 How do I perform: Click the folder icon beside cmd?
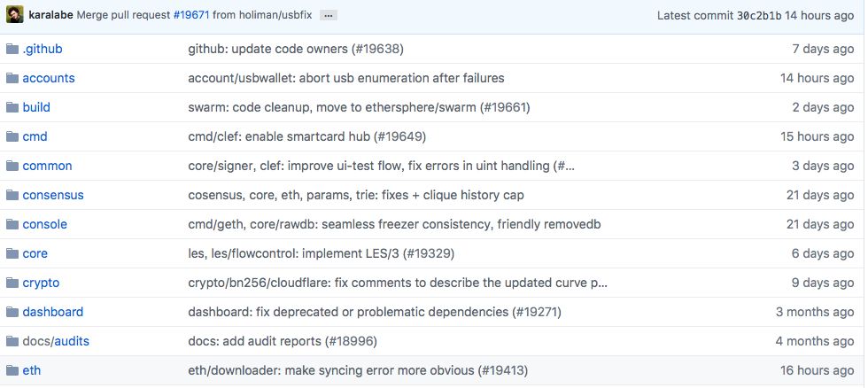[12, 136]
